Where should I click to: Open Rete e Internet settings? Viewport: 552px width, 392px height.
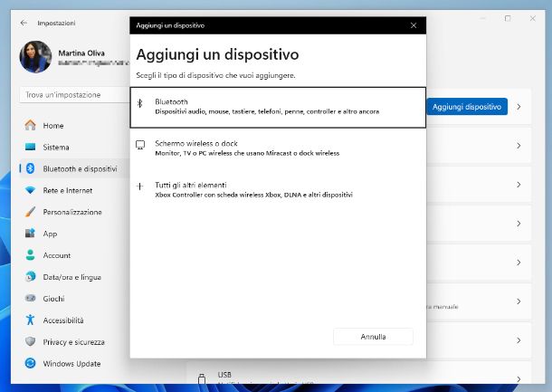(x=68, y=190)
